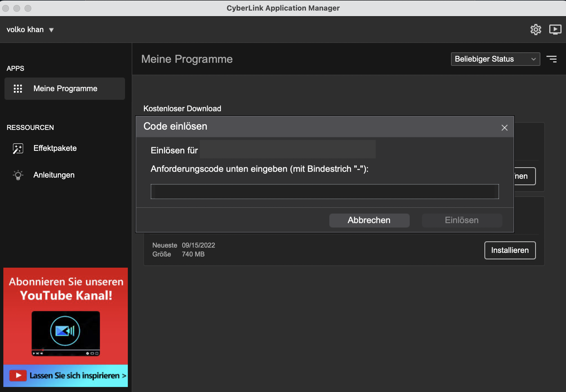Screen dimensions: 566x392
Task: Click the Abbrechen button
Action: coord(369,220)
